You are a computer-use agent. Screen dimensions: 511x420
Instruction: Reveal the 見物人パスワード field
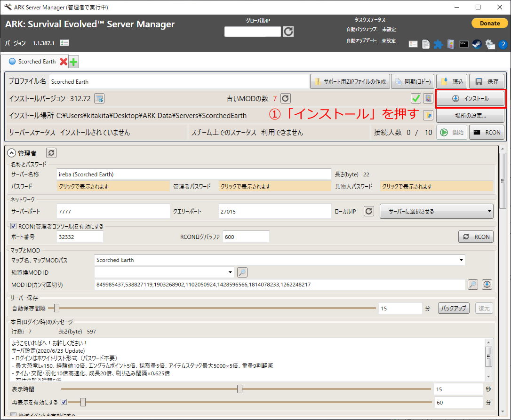point(436,186)
